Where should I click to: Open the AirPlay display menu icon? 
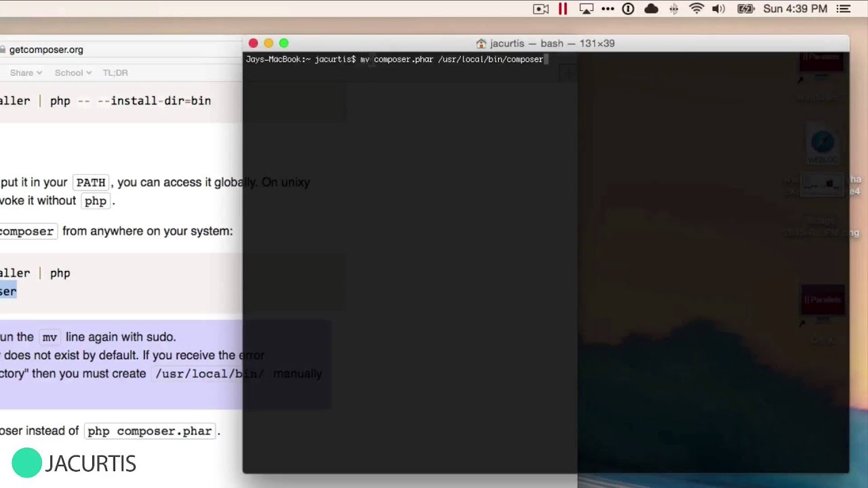586,9
